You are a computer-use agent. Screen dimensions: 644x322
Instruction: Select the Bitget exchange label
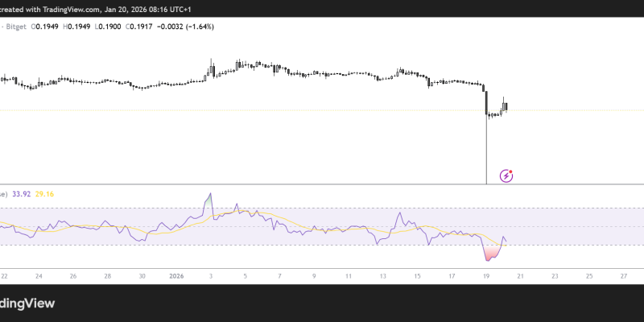(x=18, y=25)
